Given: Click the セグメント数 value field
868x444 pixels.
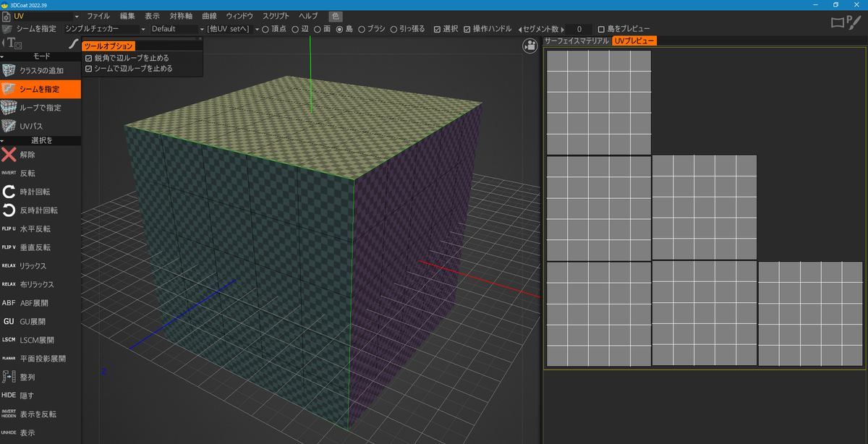Looking at the screenshot, I should [x=579, y=29].
